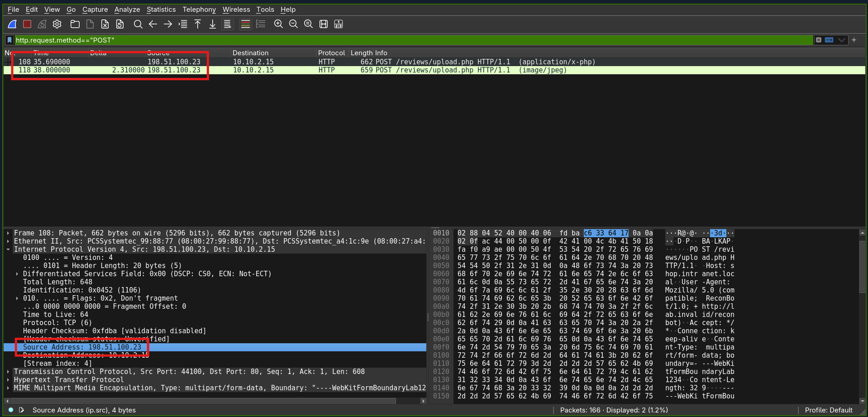Jump to the last packet
Viewport: 868px width, 417px height.
coord(213,24)
